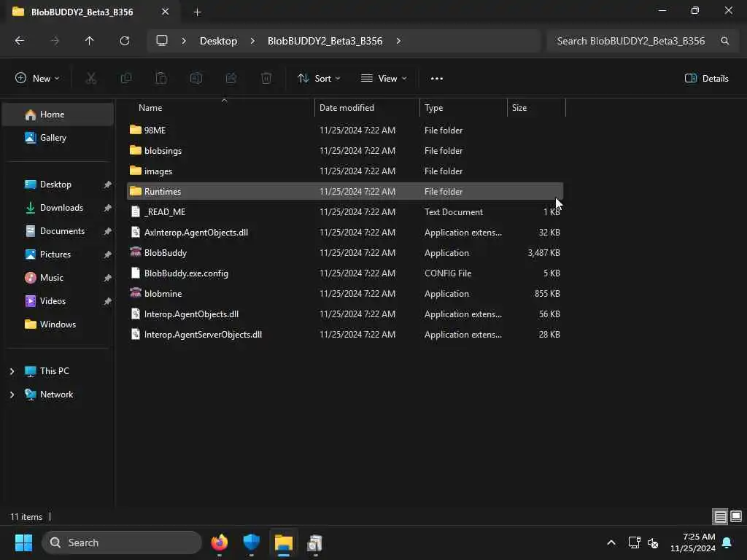Click the File Explorer taskbar icon

284,542
